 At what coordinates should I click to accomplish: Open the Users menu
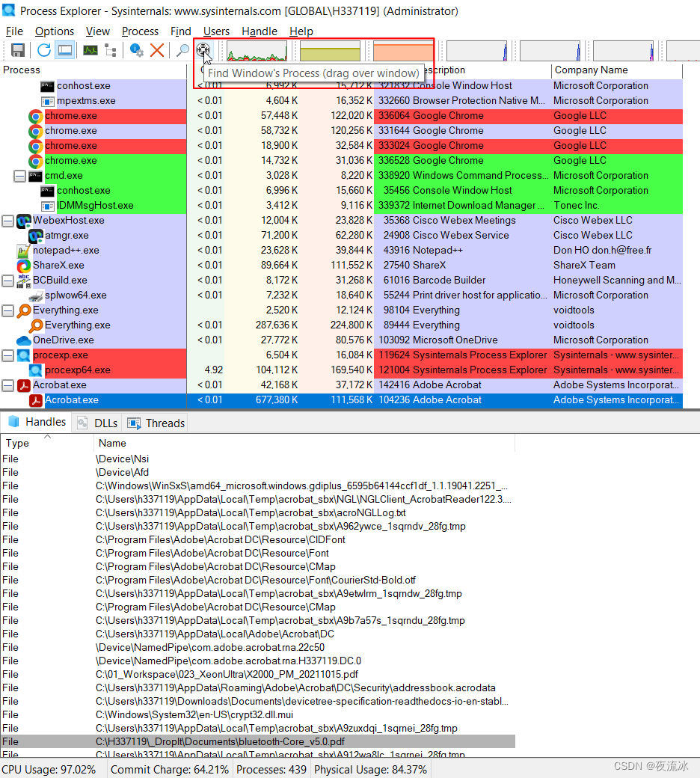tap(216, 31)
